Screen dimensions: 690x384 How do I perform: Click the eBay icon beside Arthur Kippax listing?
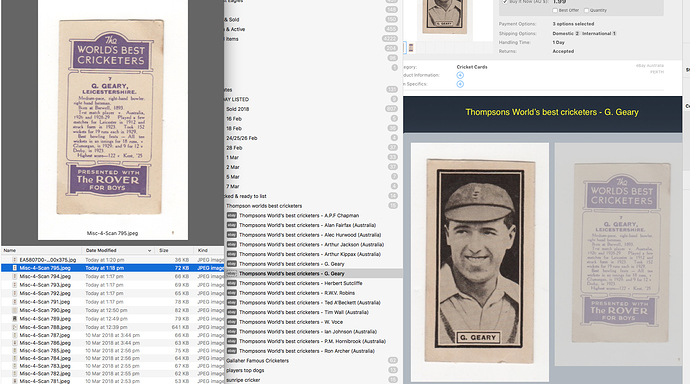231,254
